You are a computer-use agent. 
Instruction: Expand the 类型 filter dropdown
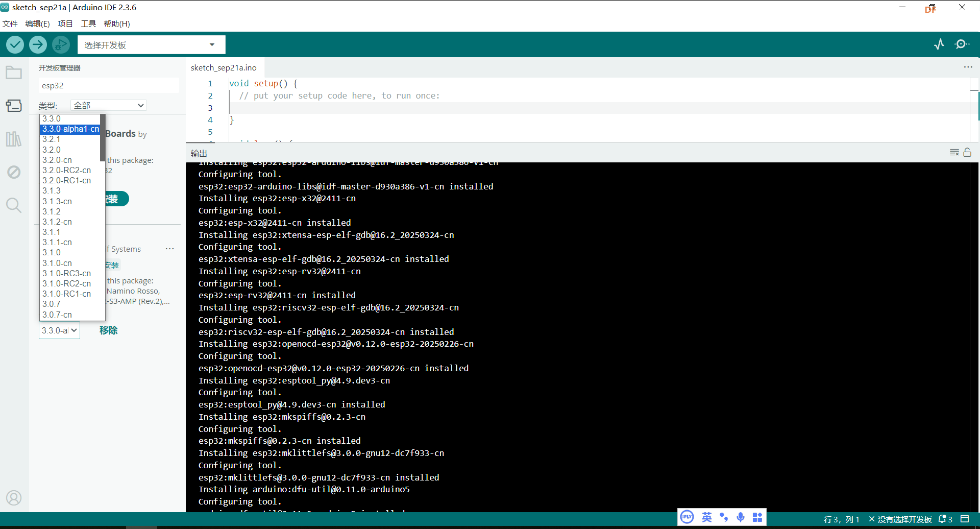[x=109, y=105]
